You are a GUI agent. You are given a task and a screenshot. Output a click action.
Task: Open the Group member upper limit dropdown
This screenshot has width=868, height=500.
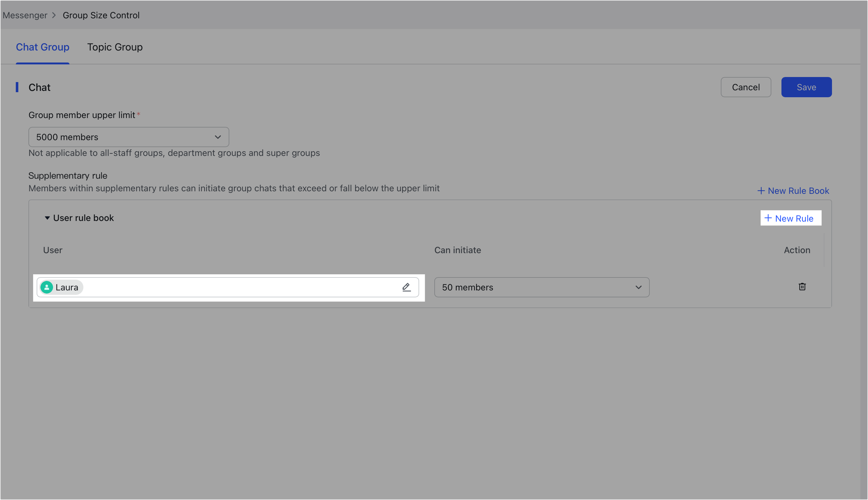(x=129, y=137)
